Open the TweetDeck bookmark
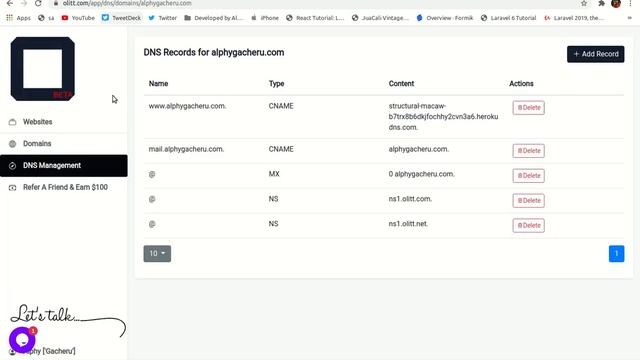This screenshot has width=640, height=360. 122,18
